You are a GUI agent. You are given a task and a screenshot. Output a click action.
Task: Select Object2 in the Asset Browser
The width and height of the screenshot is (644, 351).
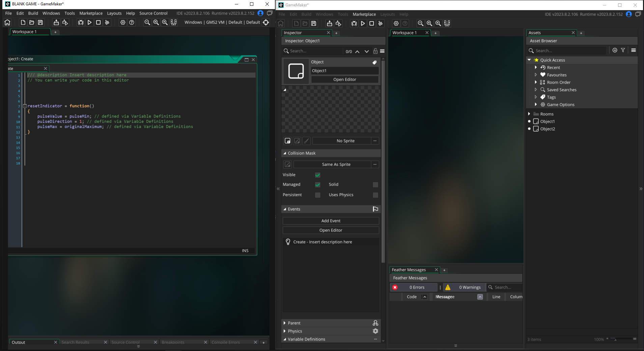point(547,129)
